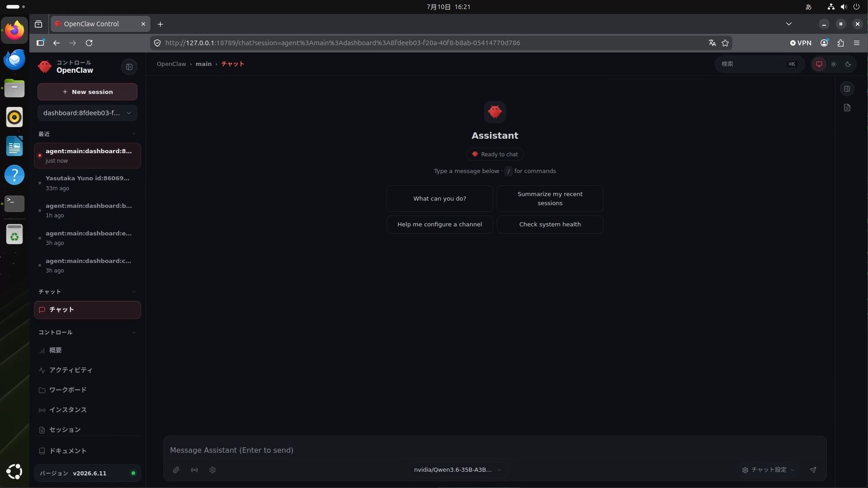868x488 pixels.
Task: Click the New session button
Action: (87, 92)
